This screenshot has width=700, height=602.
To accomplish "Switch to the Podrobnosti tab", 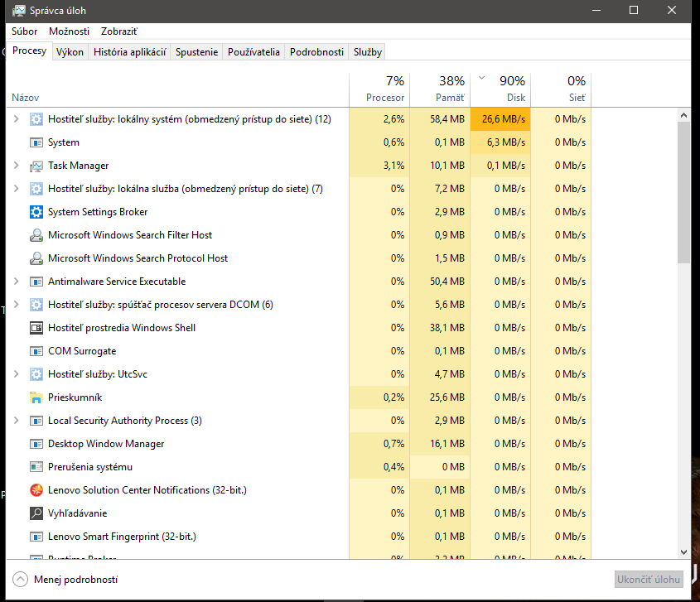I will coord(316,52).
